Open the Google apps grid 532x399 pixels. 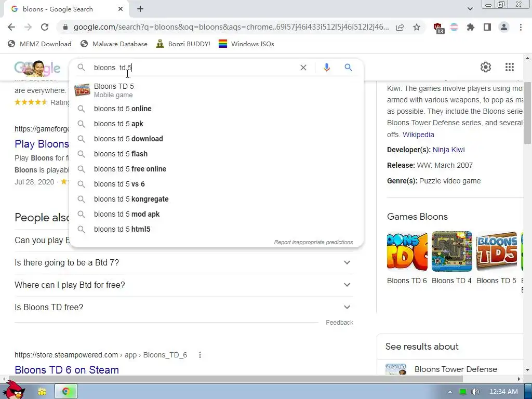(x=509, y=67)
